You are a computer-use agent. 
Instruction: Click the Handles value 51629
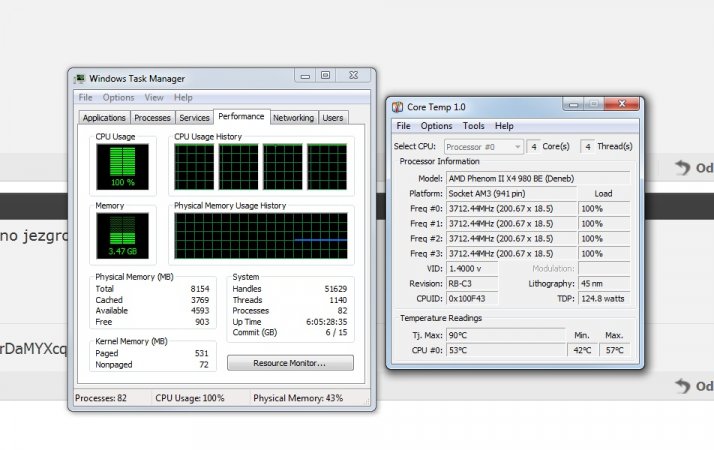coord(336,289)
